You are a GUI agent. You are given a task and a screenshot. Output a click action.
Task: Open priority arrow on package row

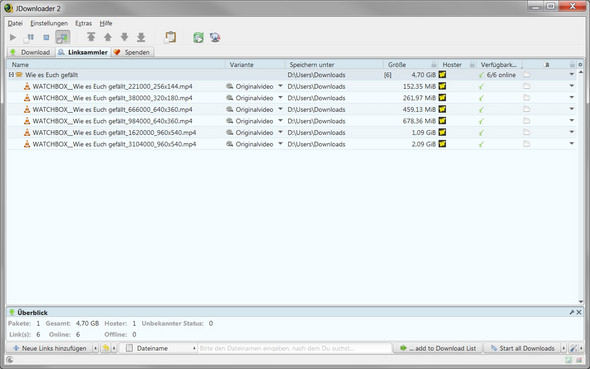coord(572,74)
